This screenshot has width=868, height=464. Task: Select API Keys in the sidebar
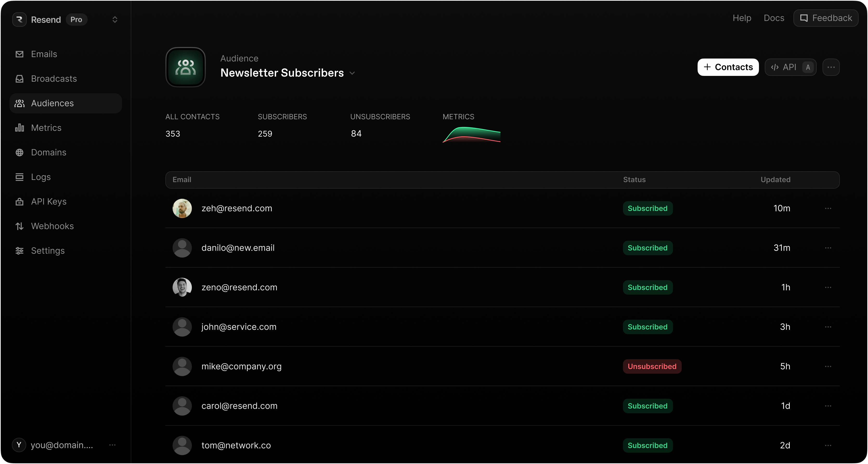point(49,201)
